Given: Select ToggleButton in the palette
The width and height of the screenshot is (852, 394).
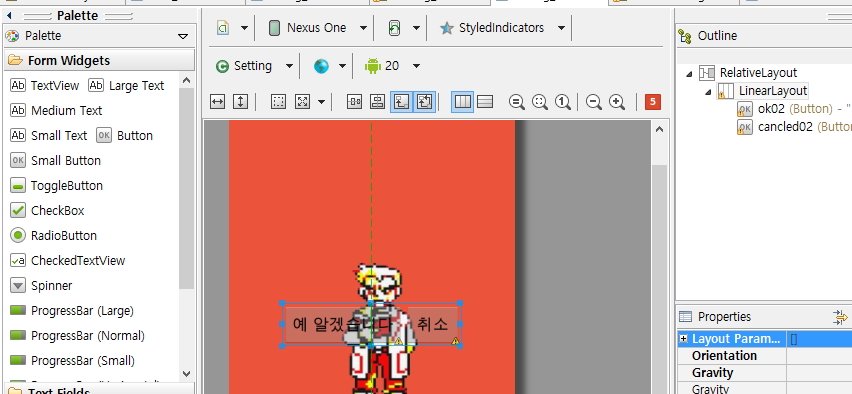Looking at the screenshot, I should point(57,185).
